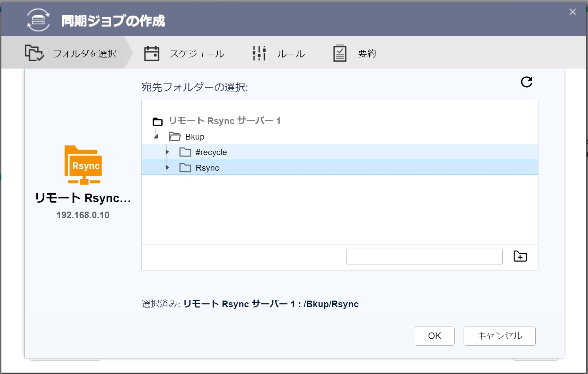Confirm selection with OK button
The image size is (588, 374).
[x=434, y=336]
